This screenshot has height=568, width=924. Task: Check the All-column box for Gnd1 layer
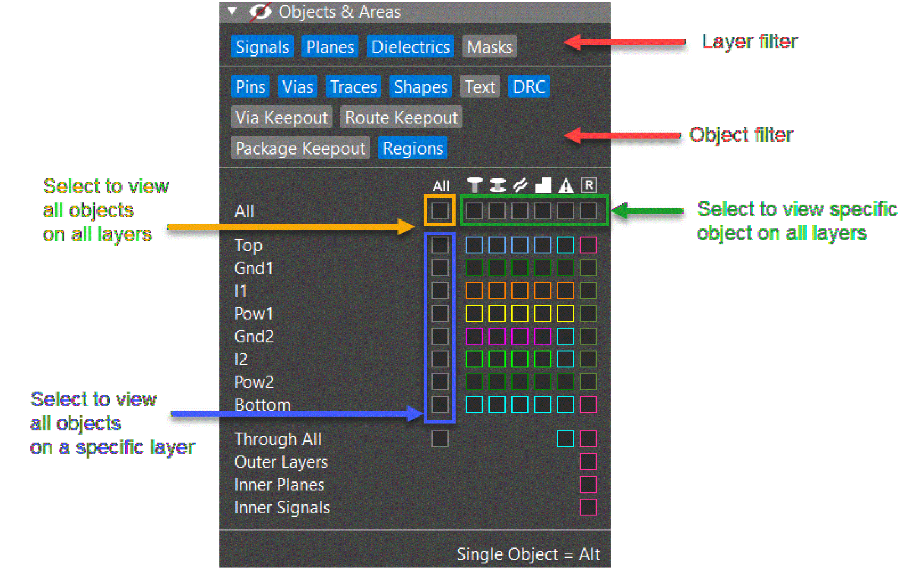pos(440,268)
